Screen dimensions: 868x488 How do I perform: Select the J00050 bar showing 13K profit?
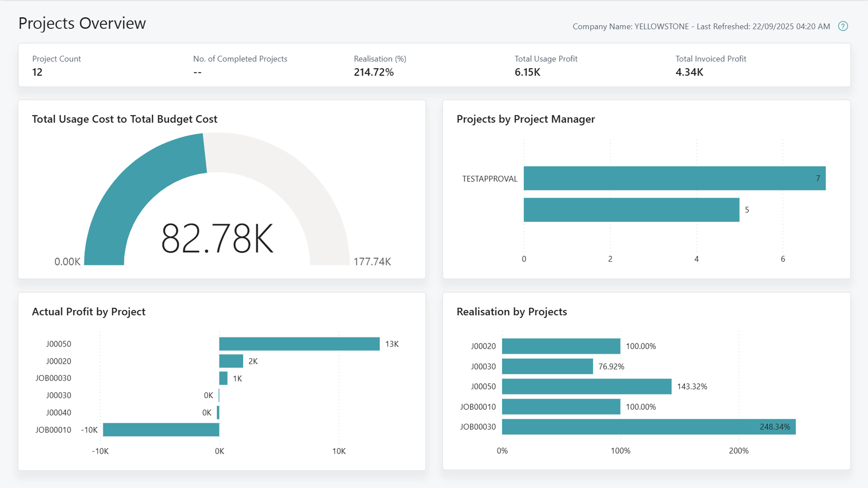298,344
